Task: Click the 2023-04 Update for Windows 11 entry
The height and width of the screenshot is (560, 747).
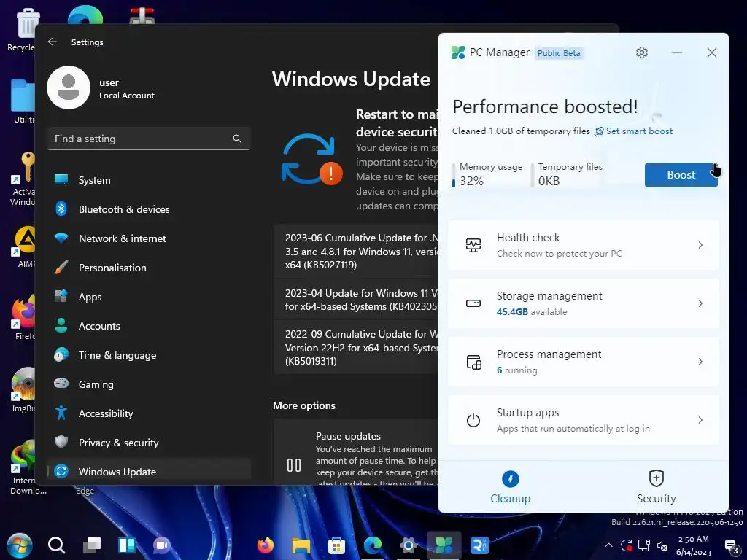Action: 356,300
